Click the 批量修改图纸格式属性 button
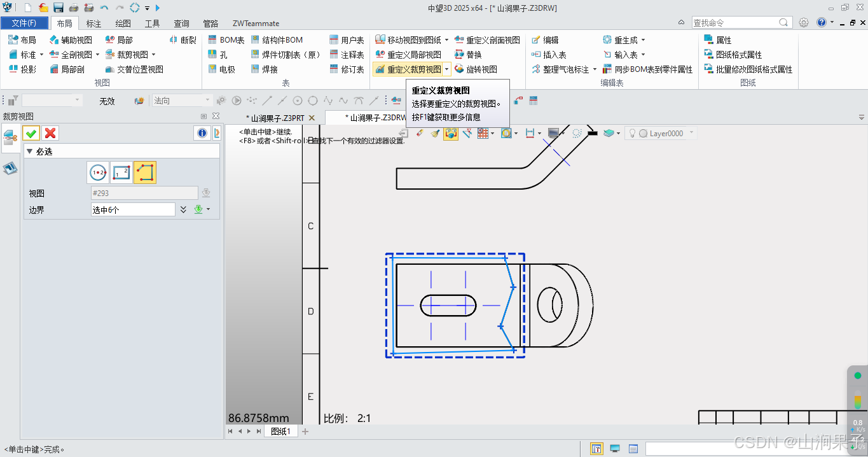The height and width of the screenshot is (457, 868). click(748, 69)
